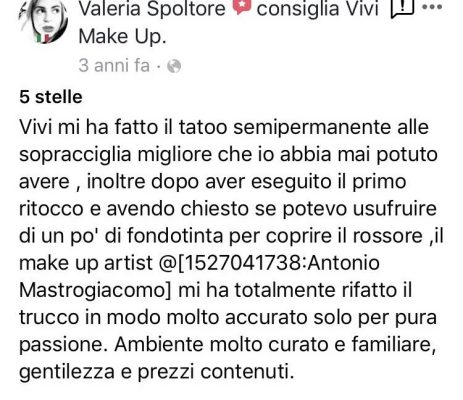Viewport: 463px width, 400px height.
Task: Click the 5 stelle rating heading
Action: point(51,97)
